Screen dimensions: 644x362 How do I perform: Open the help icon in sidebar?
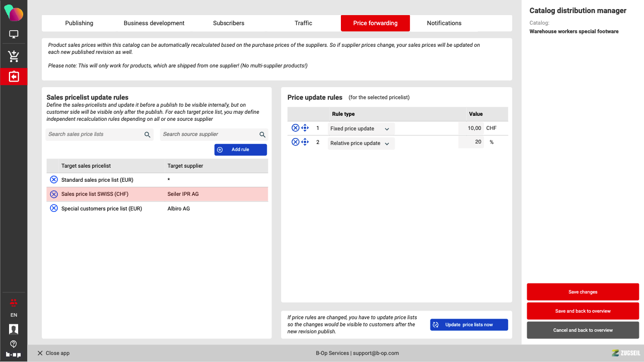[x=14, y=344]
